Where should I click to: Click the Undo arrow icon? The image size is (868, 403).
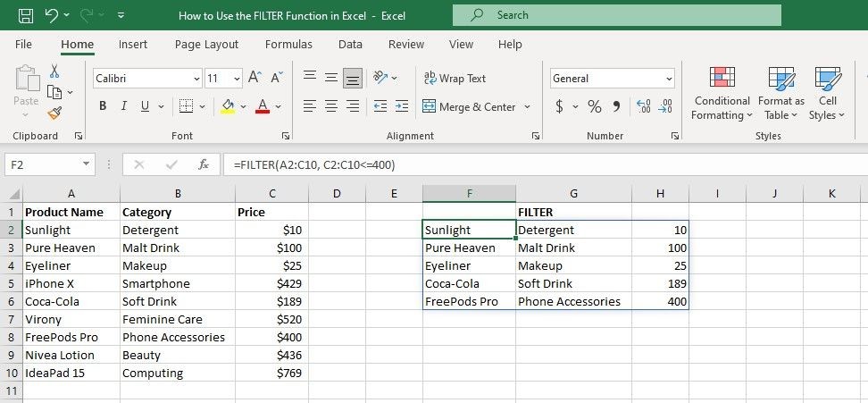(x=52, y=15)
